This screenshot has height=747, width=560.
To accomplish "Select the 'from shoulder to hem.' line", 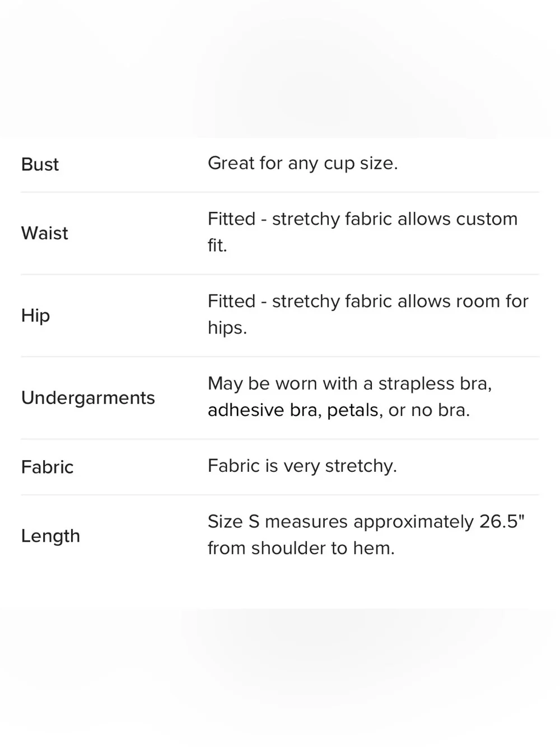I will (301, 548).
